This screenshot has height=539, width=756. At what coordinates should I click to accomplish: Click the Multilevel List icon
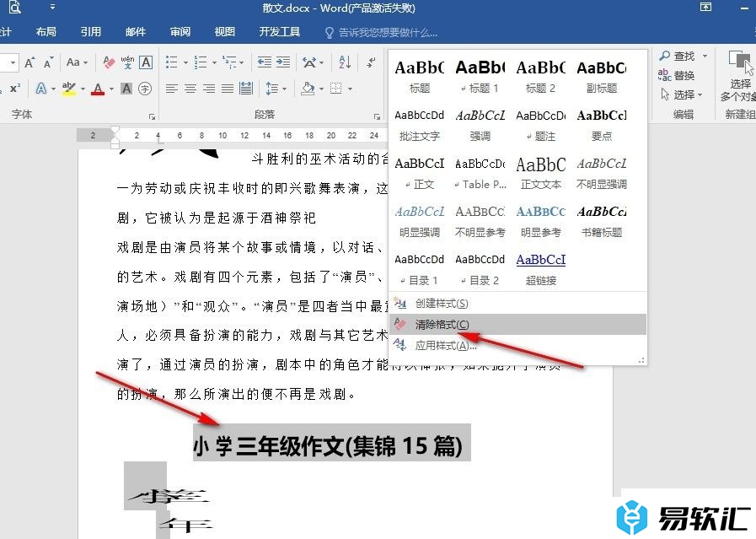click(229, 62)
